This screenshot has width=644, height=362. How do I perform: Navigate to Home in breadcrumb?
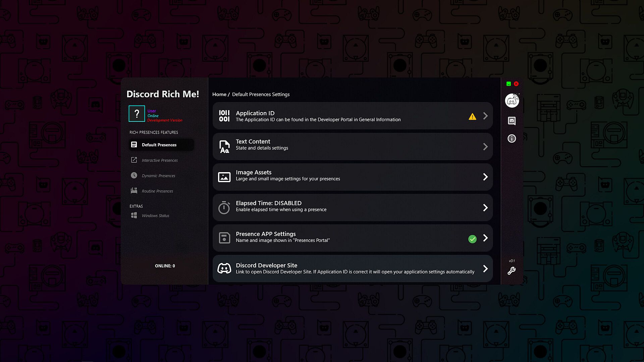click(219, 94)
